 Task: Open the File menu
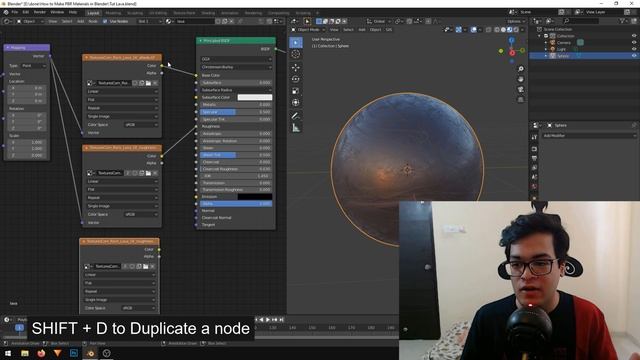coord(15,12)
